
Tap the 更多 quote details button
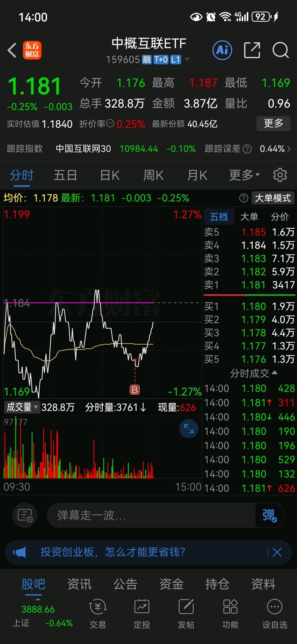click(x=273, y=123)
